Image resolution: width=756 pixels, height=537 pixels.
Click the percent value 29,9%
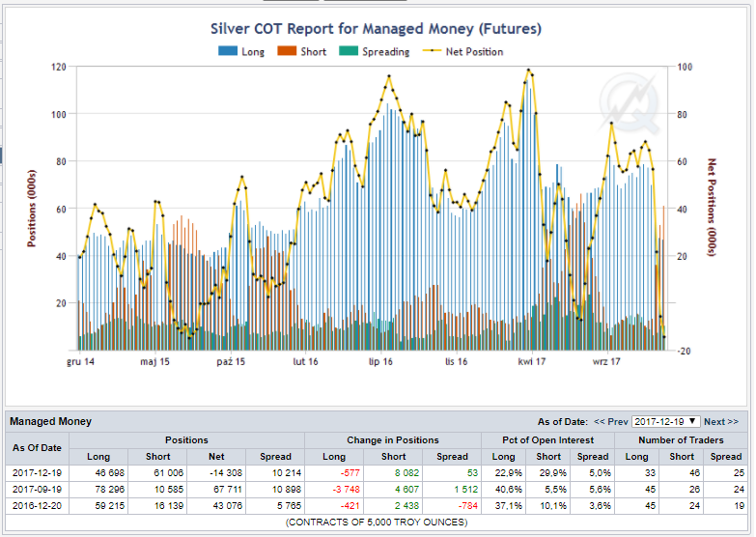(552, 473)
